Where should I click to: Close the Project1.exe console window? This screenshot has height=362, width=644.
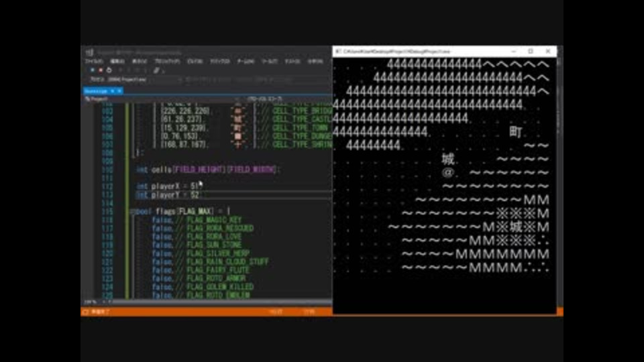click(548, 52)
